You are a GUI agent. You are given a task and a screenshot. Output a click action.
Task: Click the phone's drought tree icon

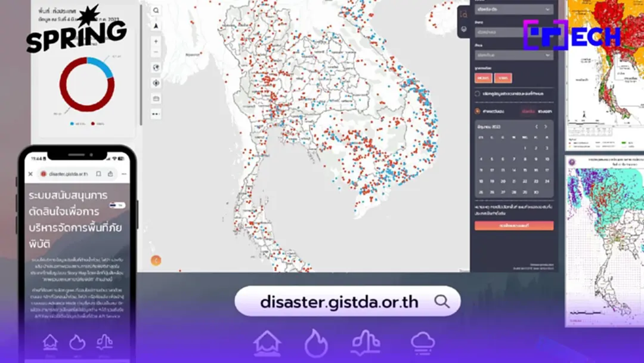(104, 343)
